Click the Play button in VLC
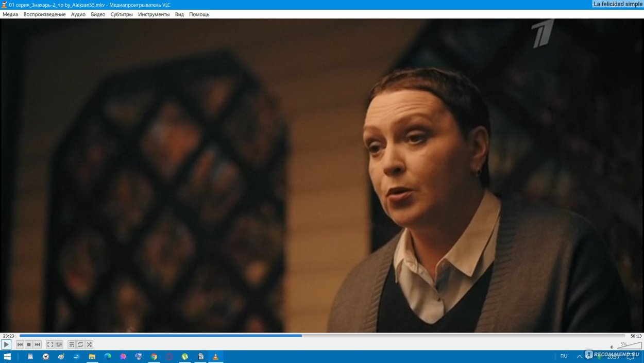644x363 pixels. coord(6,344)
